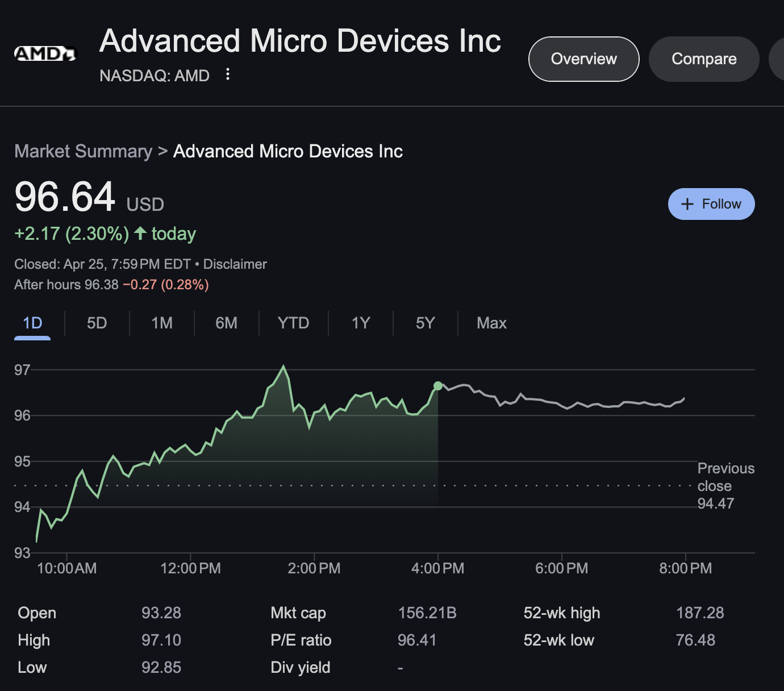The image size is (784, 691).
Task: Open the Market Summary breadcrumb link
Action: 84,151
